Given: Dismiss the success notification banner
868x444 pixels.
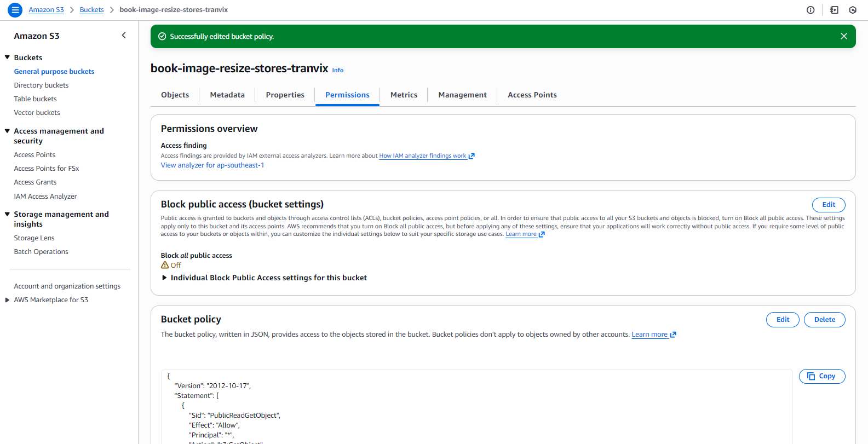Looking at the screenshot, I should click(x=844, y=36).
